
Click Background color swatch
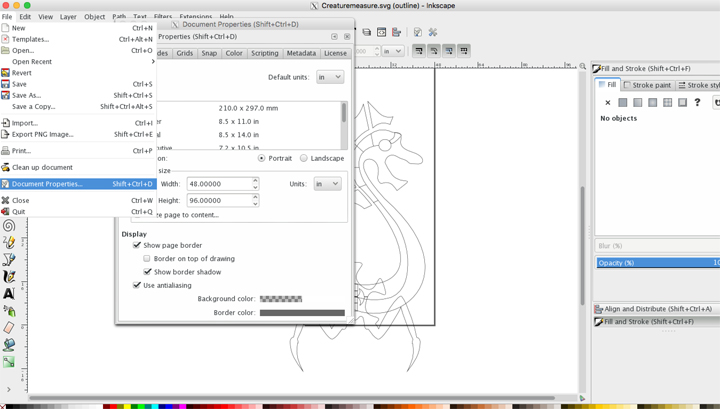pyautogui.click(x=281, y=299)
